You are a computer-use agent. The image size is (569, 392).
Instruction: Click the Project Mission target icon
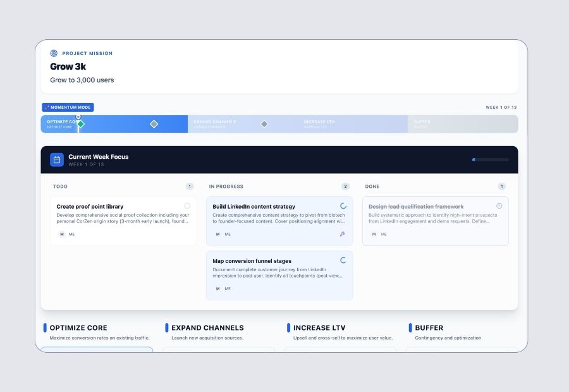coord(54,53)
